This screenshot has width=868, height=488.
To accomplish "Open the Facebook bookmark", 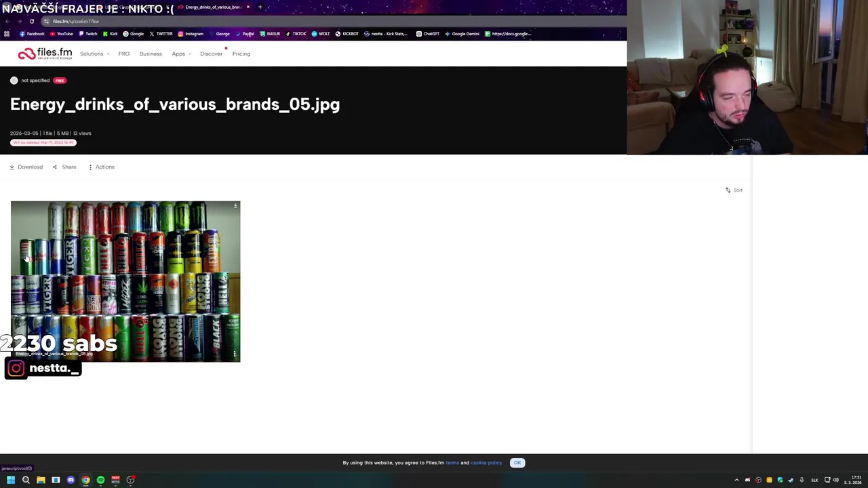I will click(32, 34).
